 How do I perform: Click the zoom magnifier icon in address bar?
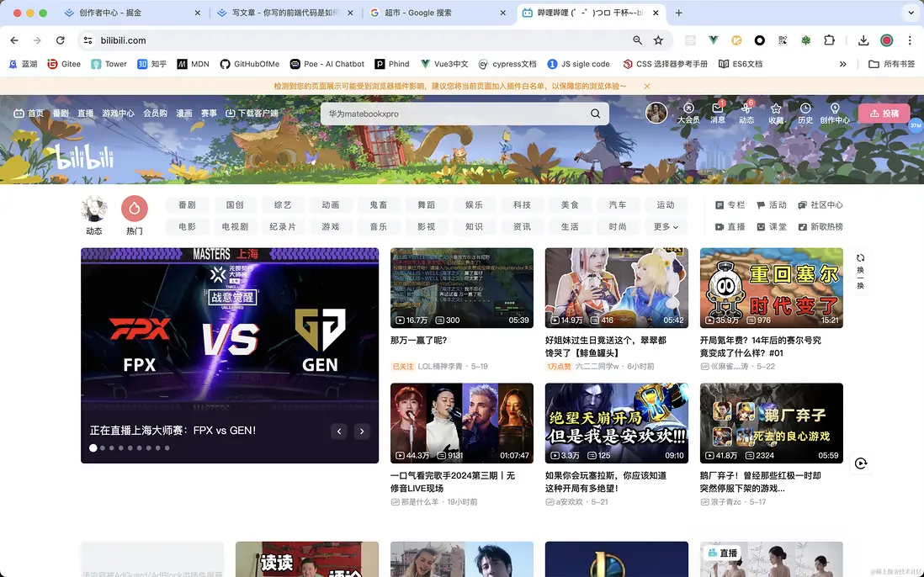[x=637, y=40]
